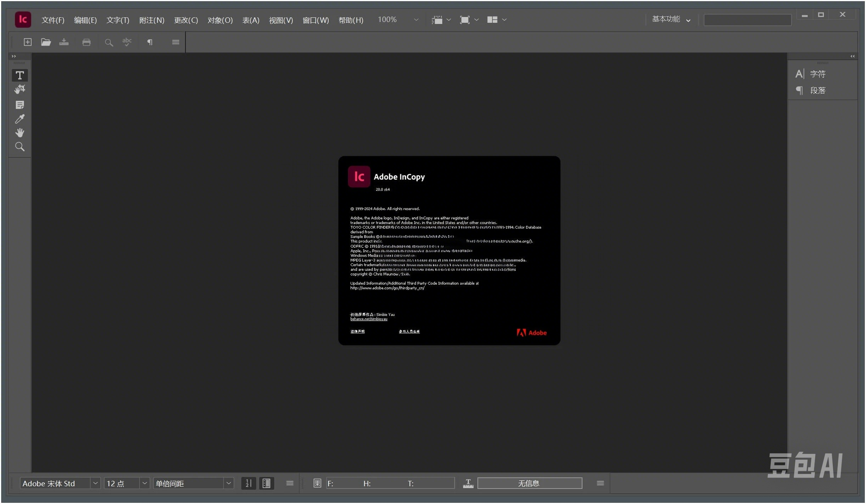Open the 单倍间距 line spacing dropdown
This screenshot has width=866, height=504.
229,483
